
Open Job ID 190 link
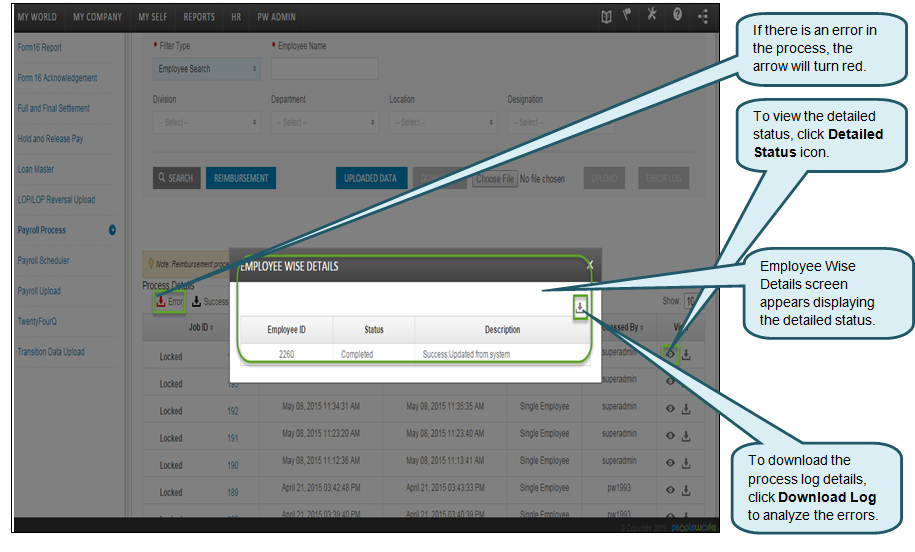click(x=233, y=465)
